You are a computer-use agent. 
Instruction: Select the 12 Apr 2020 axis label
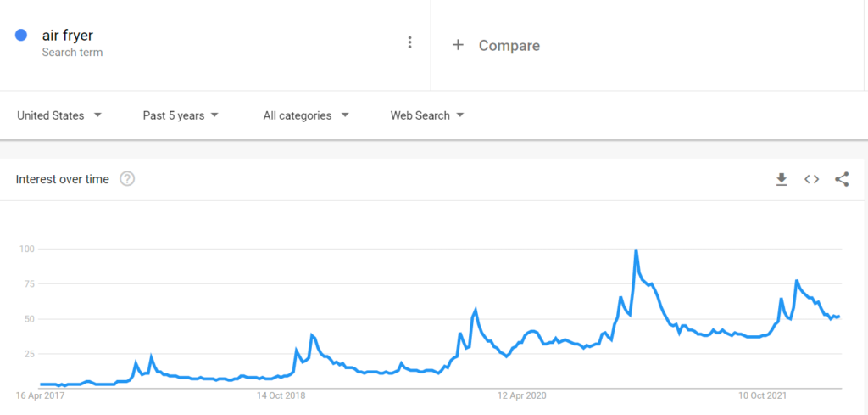point(522,395)
